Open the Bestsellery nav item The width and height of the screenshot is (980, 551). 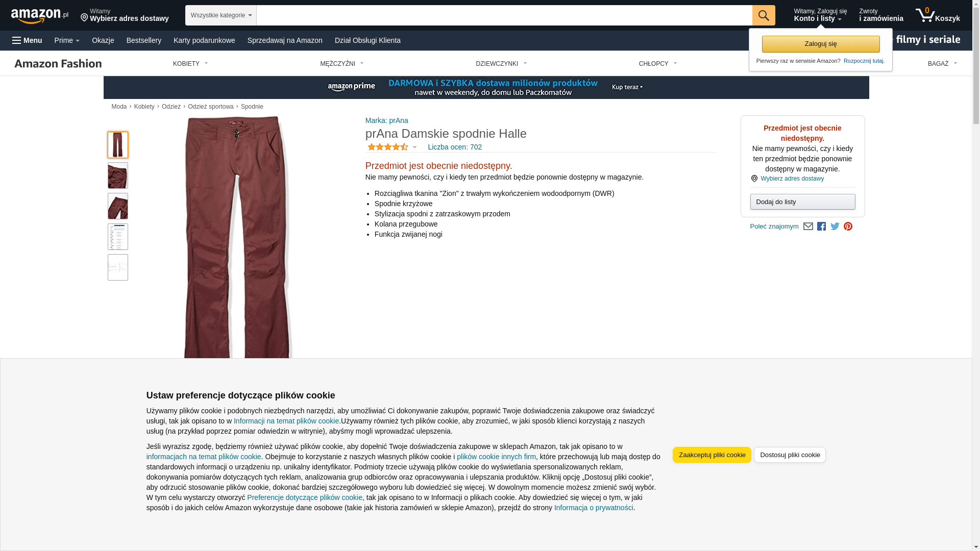(x=144, y=40)
